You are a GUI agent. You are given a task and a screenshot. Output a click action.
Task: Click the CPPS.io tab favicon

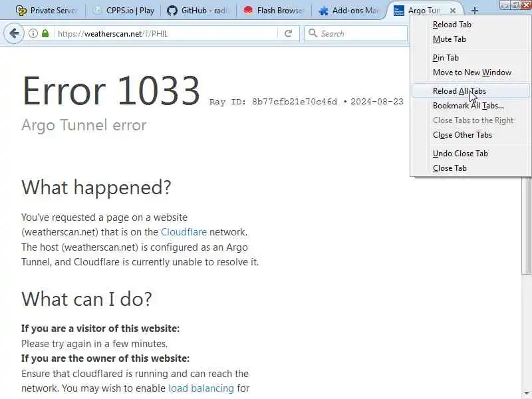tap(97, 11)
